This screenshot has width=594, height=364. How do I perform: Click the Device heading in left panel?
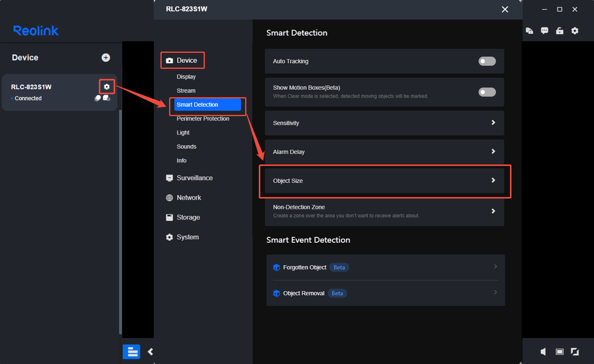point(25,58)
